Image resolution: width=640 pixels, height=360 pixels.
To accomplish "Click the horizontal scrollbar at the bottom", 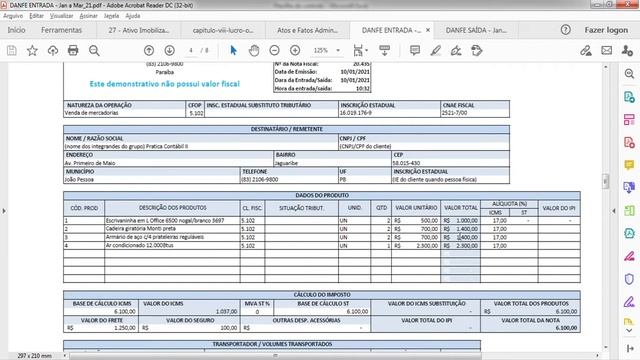I will click(276, 356).
